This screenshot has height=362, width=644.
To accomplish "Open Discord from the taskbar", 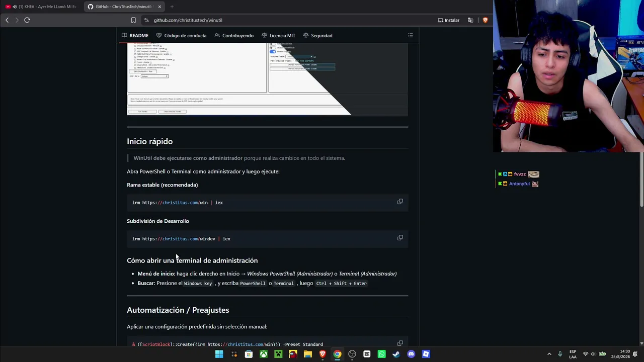I will pyautogui.click(x=411, y=354).
